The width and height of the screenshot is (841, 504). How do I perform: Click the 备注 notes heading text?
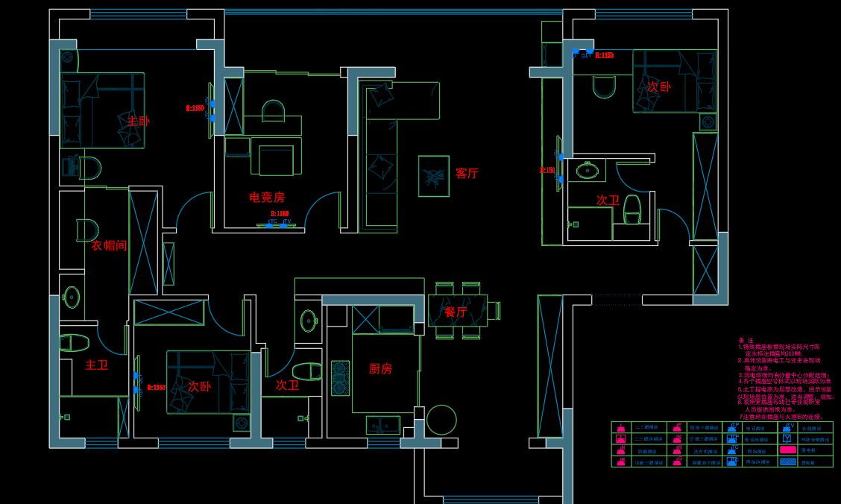point(746,340)
